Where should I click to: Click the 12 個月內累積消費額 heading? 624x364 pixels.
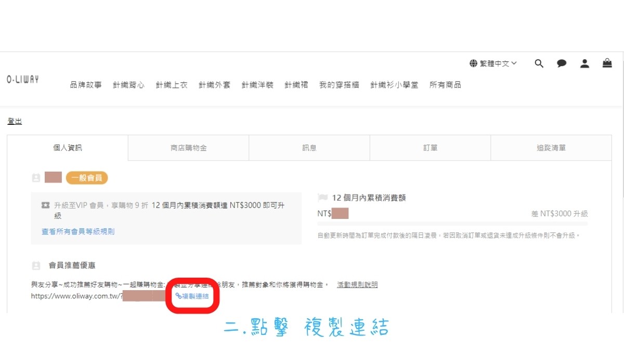(369, 198)
